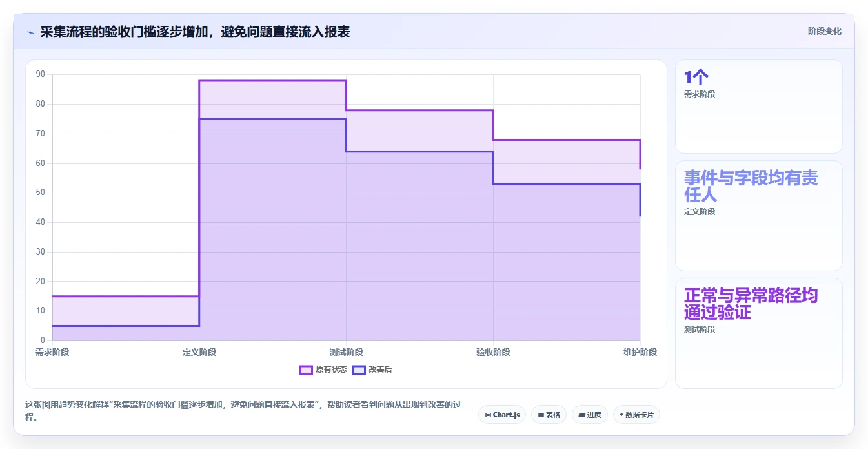This screenshot has width=868, height=449.
Task: Select the 事件与字段均有责任人 card
Action: 759,216
